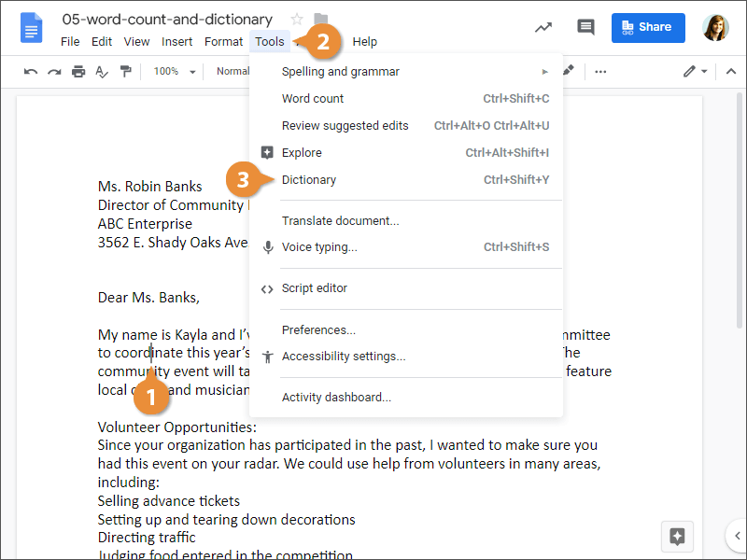Run spelling and grammar check icon
Image resolution: width=747 pixels, height=560 pixels.
tap(102, 71)
